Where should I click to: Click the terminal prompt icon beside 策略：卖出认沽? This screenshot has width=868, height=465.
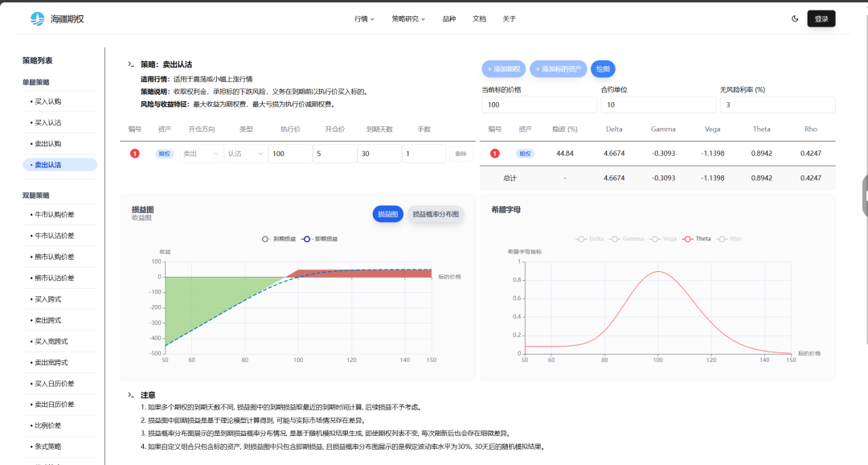coord(131,64)
